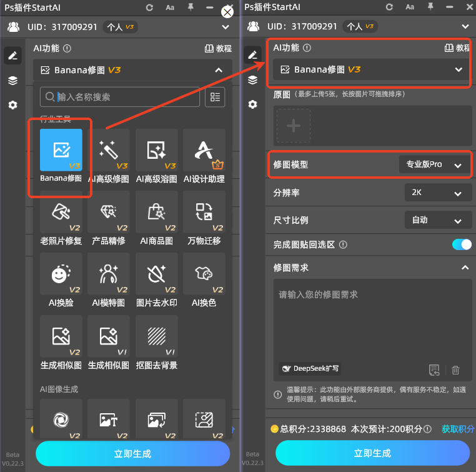Select edit pencil sidebar icon in right panel
The image size is (476, 472).
[252, 55]
